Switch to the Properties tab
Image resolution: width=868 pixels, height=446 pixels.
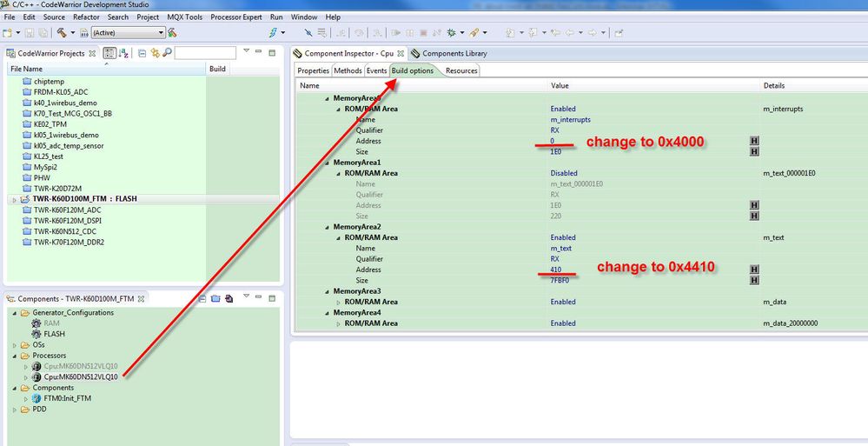point(314,70)
